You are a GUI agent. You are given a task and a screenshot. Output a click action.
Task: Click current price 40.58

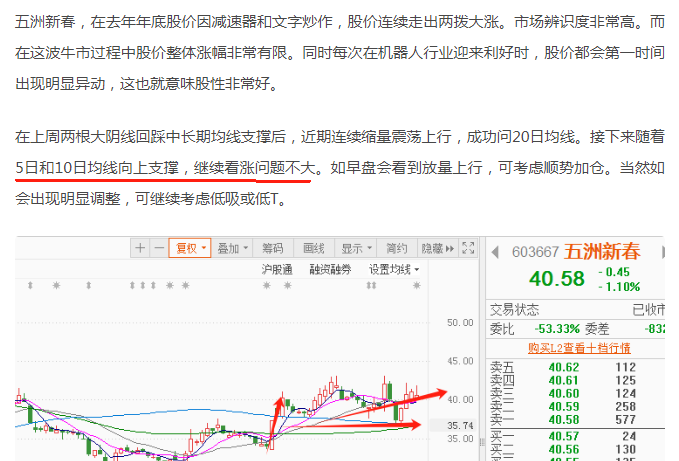tap(556, 279)
